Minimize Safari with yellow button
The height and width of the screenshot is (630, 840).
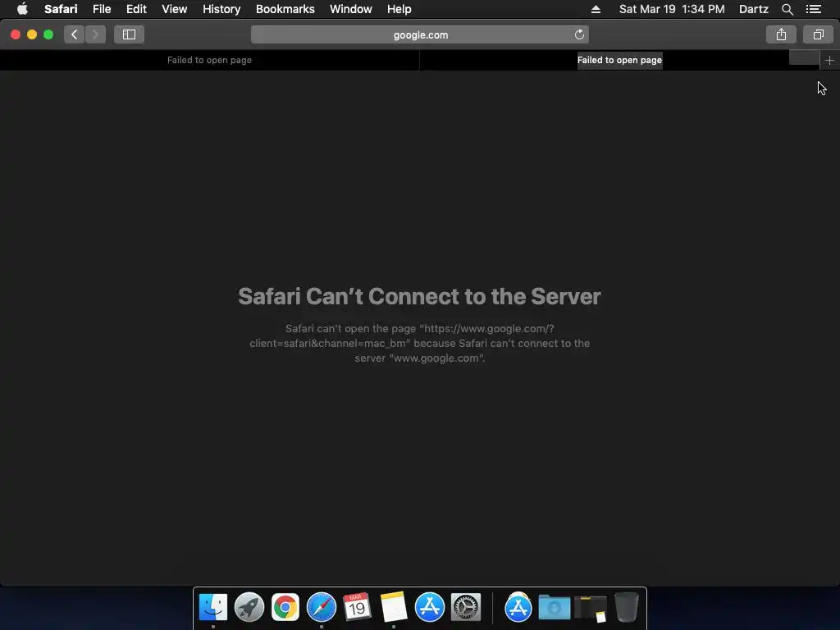click(x=32, y=34)
